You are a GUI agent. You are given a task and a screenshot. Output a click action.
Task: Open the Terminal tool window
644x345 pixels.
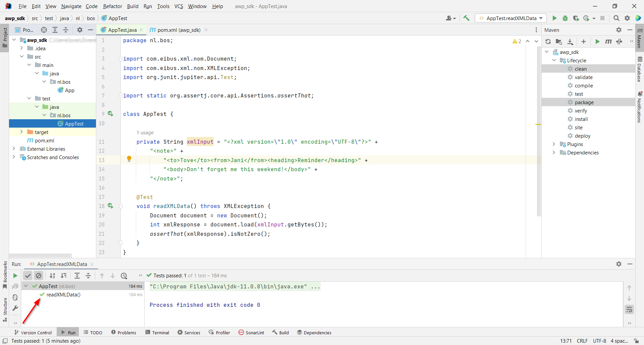157,333
